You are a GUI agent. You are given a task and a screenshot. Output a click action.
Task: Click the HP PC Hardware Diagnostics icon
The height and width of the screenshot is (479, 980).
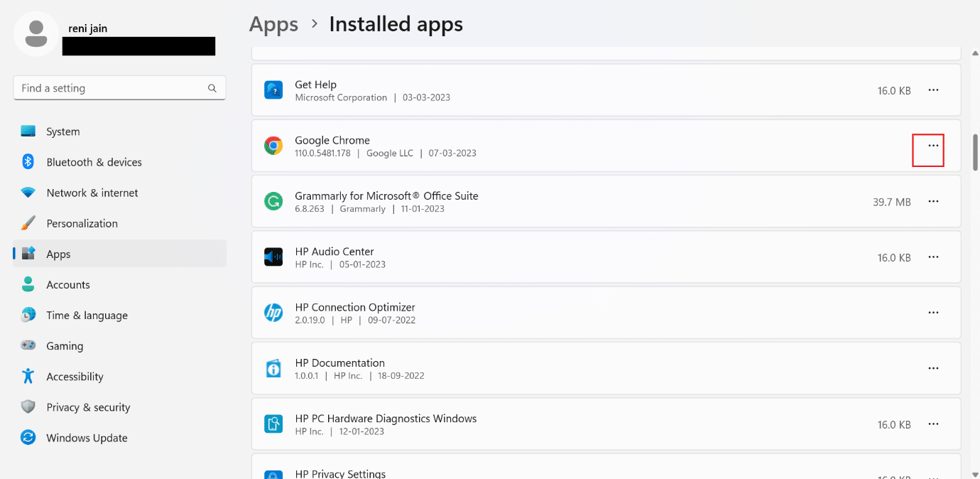(x=273, y=424)
